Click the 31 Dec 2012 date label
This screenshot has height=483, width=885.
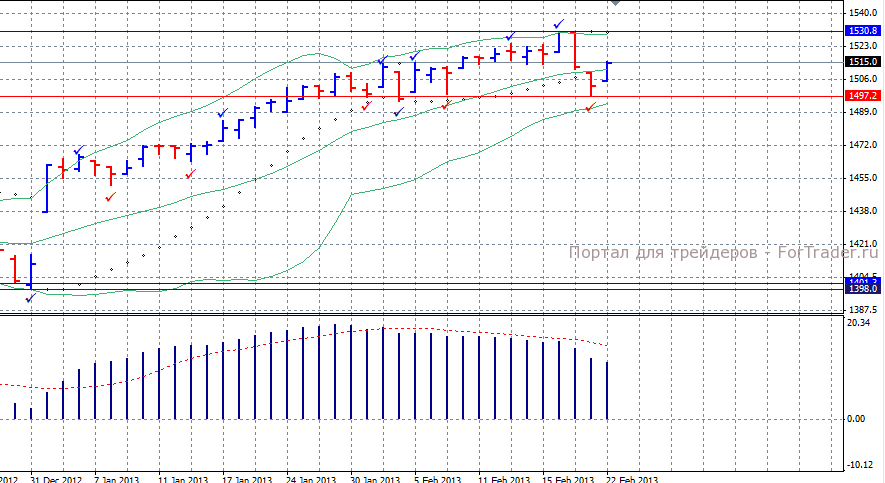tap(56, 479)
